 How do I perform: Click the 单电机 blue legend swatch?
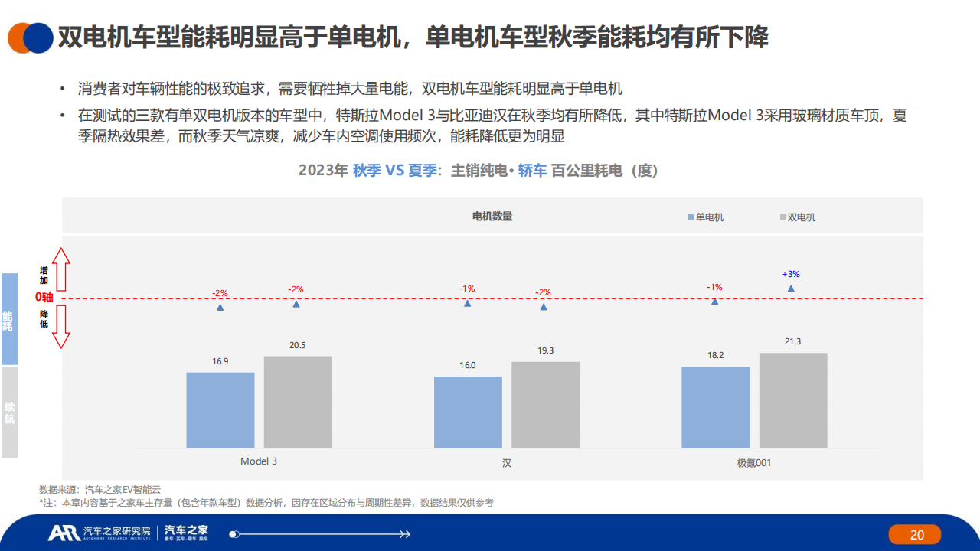(691, 217)
